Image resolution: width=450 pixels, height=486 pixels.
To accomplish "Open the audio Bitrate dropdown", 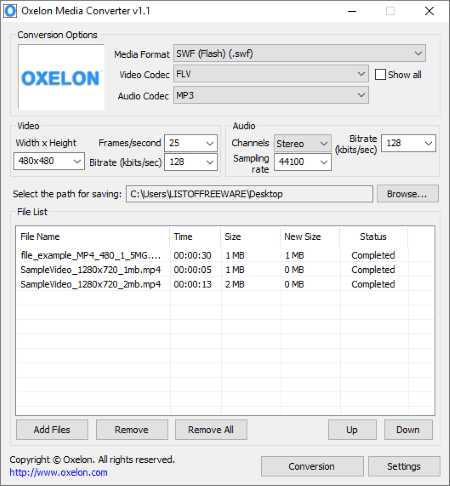I will 408,143.
